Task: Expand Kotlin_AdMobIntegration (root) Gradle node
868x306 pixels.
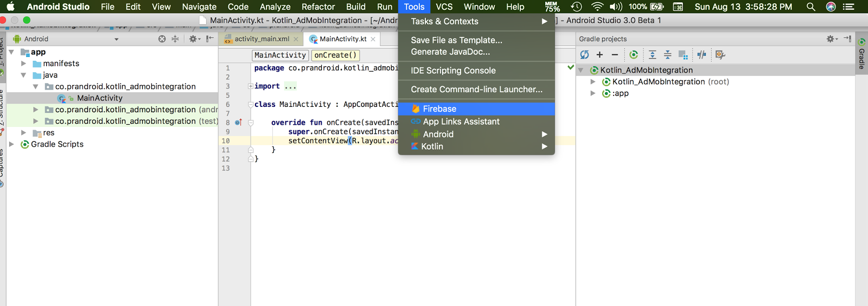Action: [x=592, y=82]
